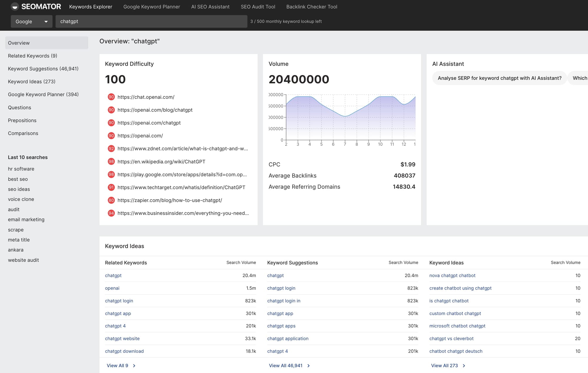This screenshot has width=588, height=373.
Task: Click the chevron next to View All 9
Action: tap(134, 366)
